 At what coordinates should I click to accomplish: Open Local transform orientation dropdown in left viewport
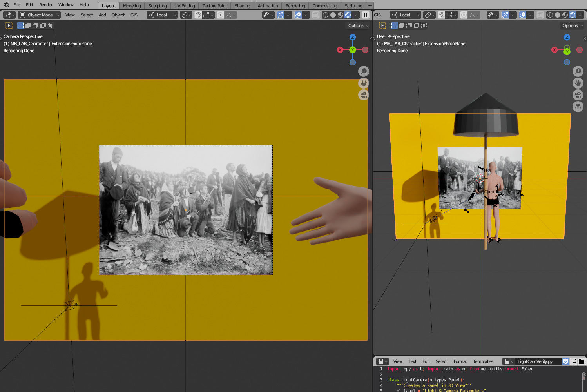[162, 15]
